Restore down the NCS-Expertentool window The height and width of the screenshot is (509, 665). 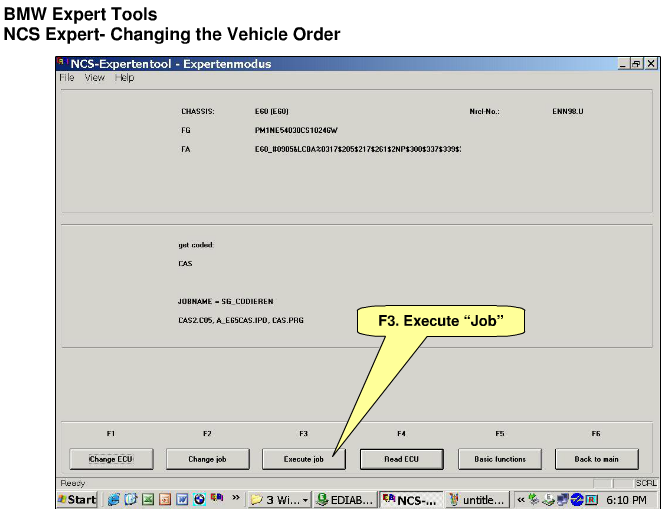click(x=636, y=64)
